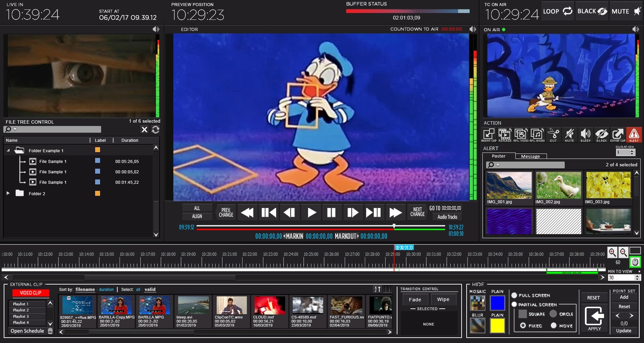The width and height of the screenshot is (644, 343).
Task: Pick the yellow Plain color swatch
Action: (497, 326)
